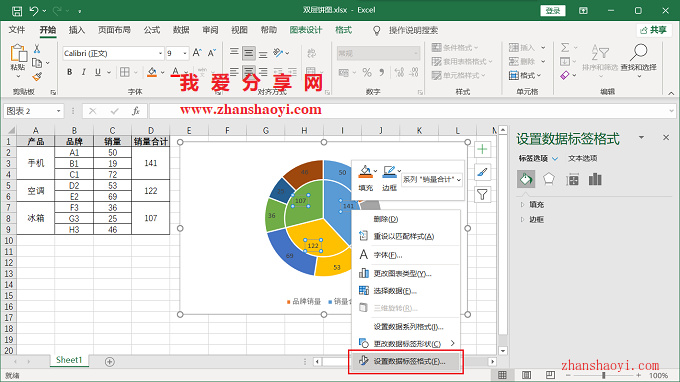Click Chart Filters funnel button
The height and width of the screenshot is (382, 680).
pos(482,195)
